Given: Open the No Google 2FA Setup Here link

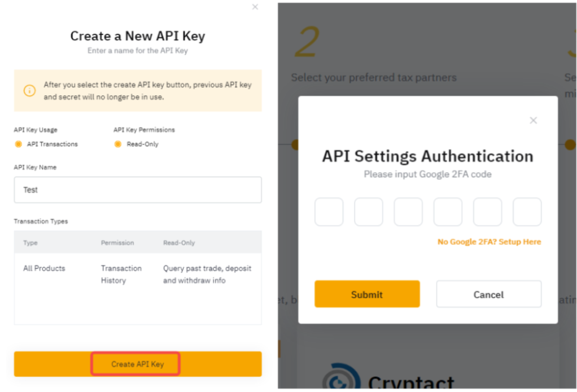Looking at the screenshot, I should click(x=489, y=242).
